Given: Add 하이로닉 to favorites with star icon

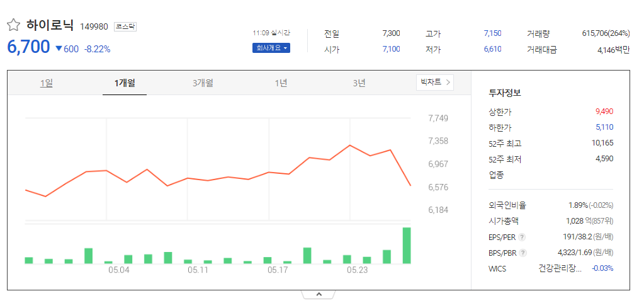Looking at the screenshot, I should point(13,25).
